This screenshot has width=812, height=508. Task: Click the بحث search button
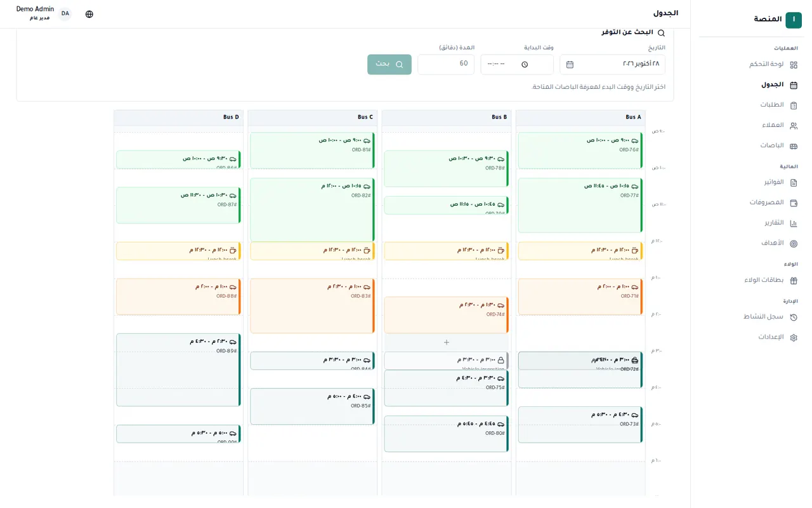(x=390, y=64)
